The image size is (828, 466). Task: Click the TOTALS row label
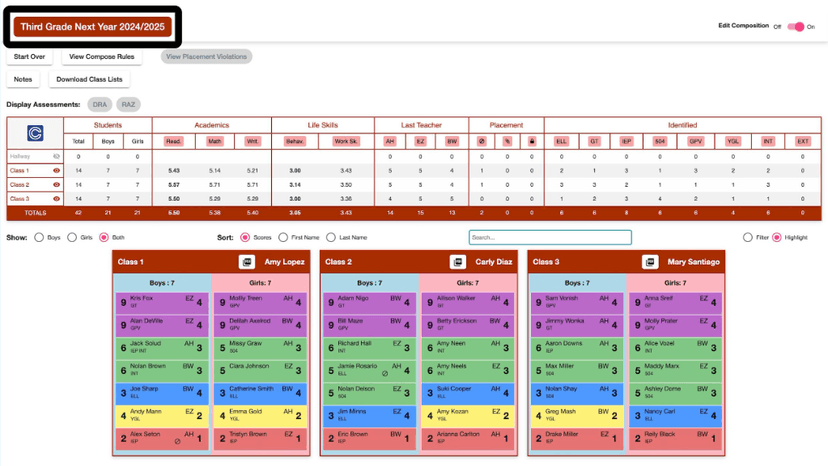[x=35, y=213]
